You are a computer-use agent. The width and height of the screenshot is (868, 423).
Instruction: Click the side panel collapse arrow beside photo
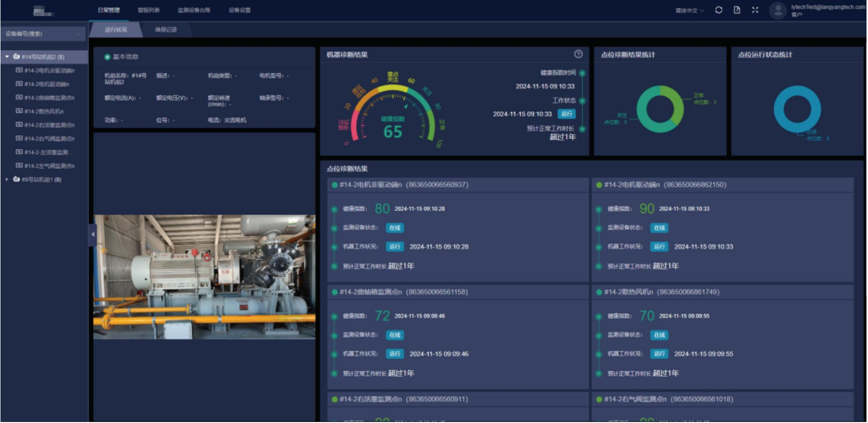point(93,234)
